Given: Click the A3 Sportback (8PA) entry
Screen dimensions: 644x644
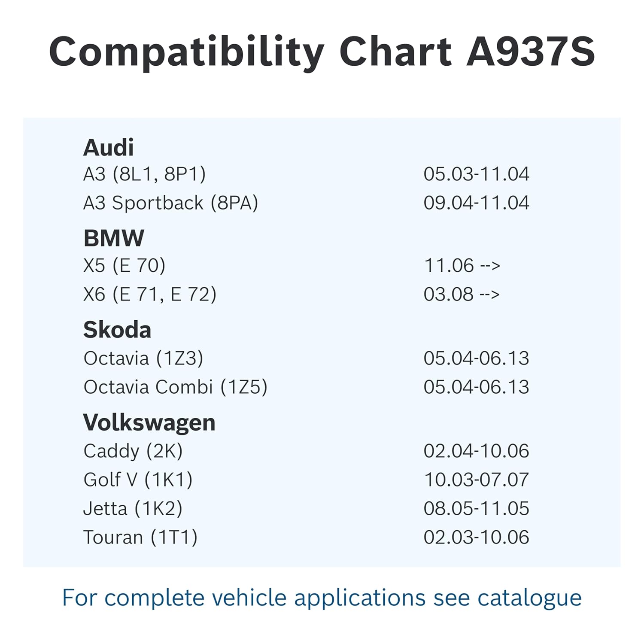Looking at the screenshot, I should pos(170,203).
